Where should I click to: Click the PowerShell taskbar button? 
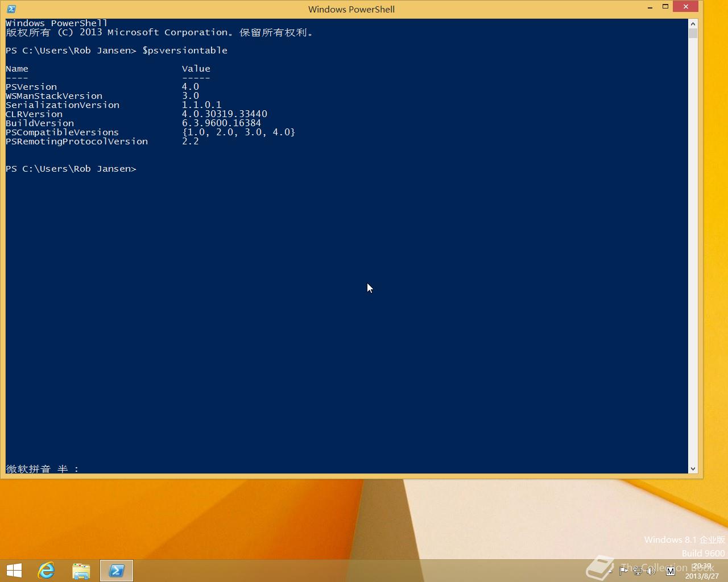117,571
